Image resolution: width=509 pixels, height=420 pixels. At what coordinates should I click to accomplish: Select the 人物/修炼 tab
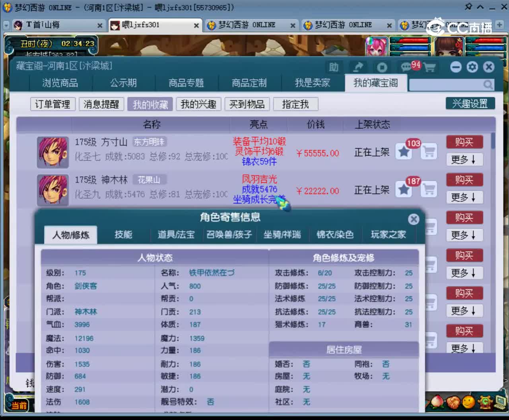click(x=71, y=235)
